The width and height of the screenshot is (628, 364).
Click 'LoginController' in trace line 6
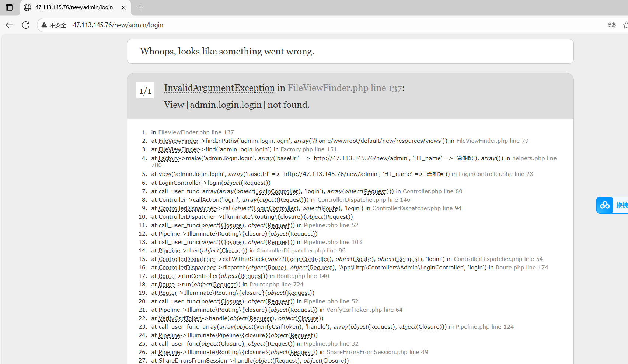pyautogui.click(x=179, y=183)
